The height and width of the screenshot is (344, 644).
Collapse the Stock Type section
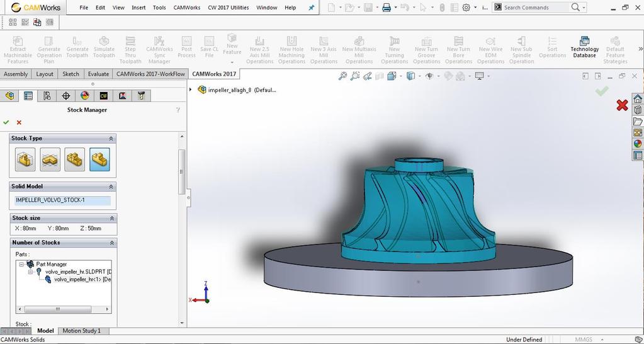click(x=111, y=139)
